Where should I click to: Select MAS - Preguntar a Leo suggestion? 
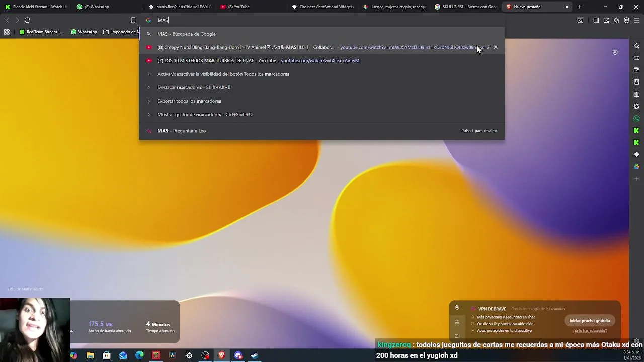pyautogui.click(x=322, y=131)
